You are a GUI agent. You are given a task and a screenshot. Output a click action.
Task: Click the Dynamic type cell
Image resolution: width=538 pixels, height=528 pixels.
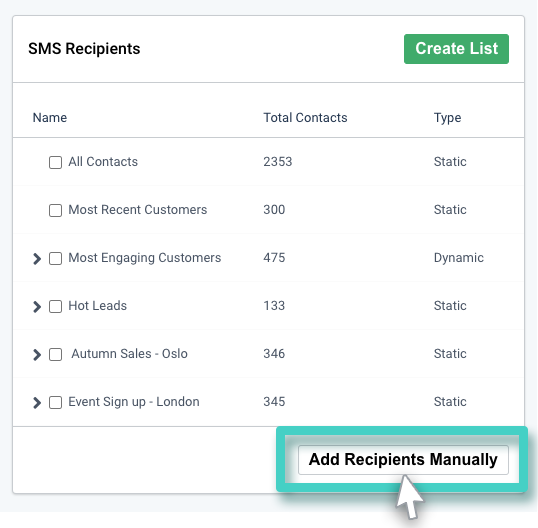[458, 258]
